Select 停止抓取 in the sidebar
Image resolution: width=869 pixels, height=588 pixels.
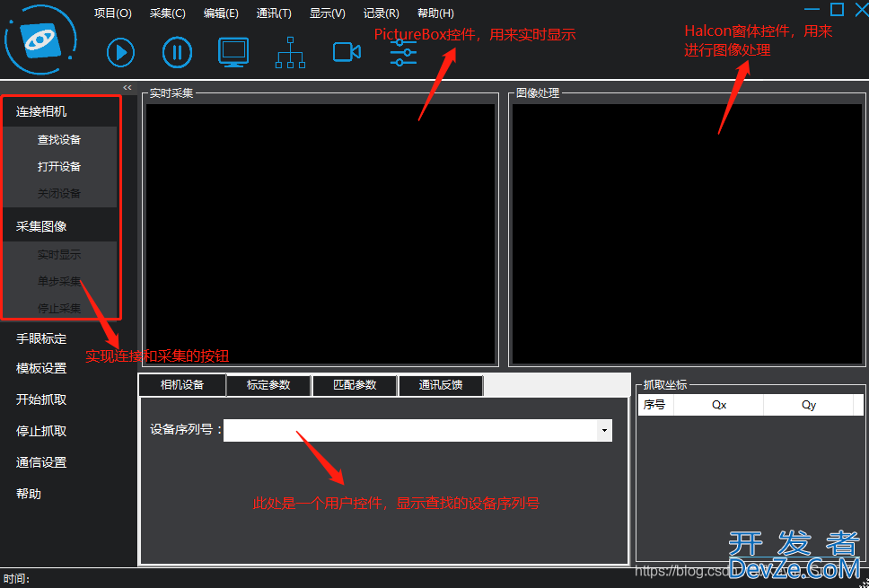tap(41, 431)
